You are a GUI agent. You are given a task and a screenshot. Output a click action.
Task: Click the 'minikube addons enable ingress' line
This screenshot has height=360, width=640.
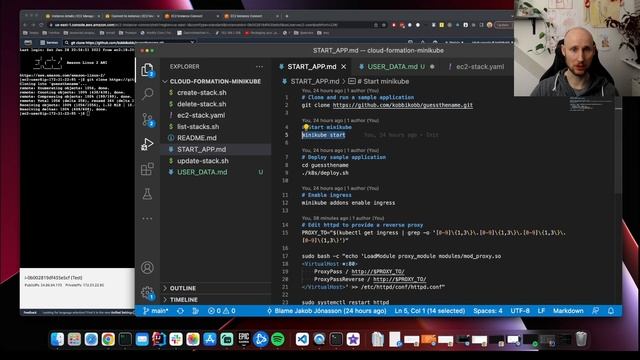pos(348,203)
